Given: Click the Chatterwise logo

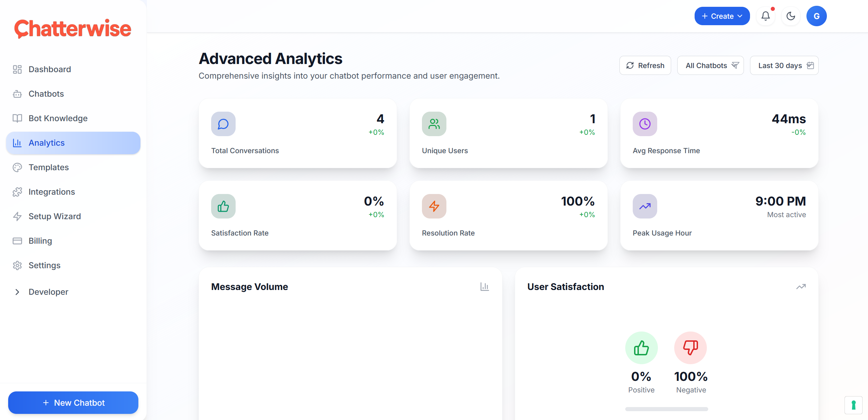Looking at the screenshot, I should point(72,29).
